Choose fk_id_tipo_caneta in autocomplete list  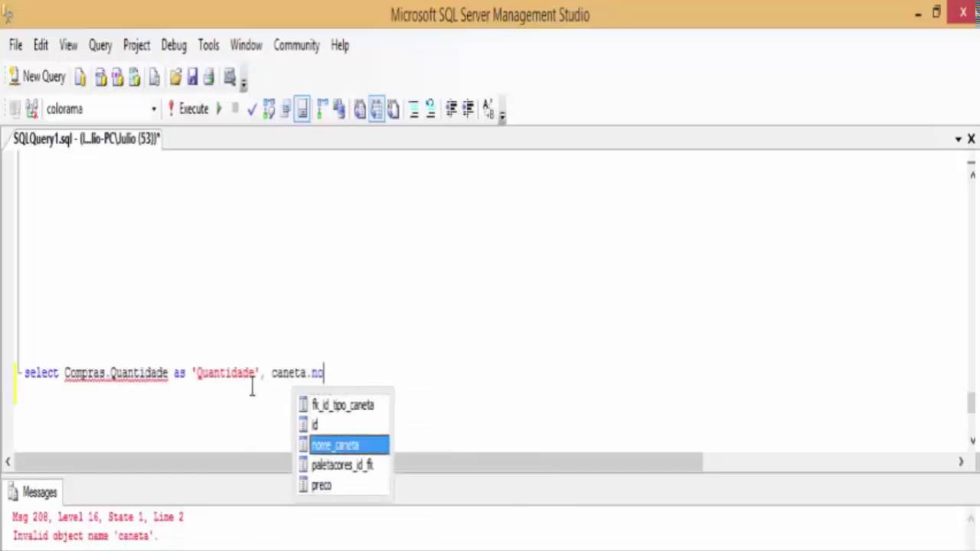pos(344,405)
